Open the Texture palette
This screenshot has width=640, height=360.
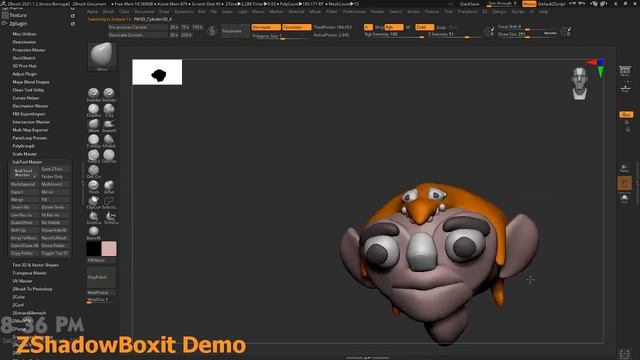tap(18, 16)
